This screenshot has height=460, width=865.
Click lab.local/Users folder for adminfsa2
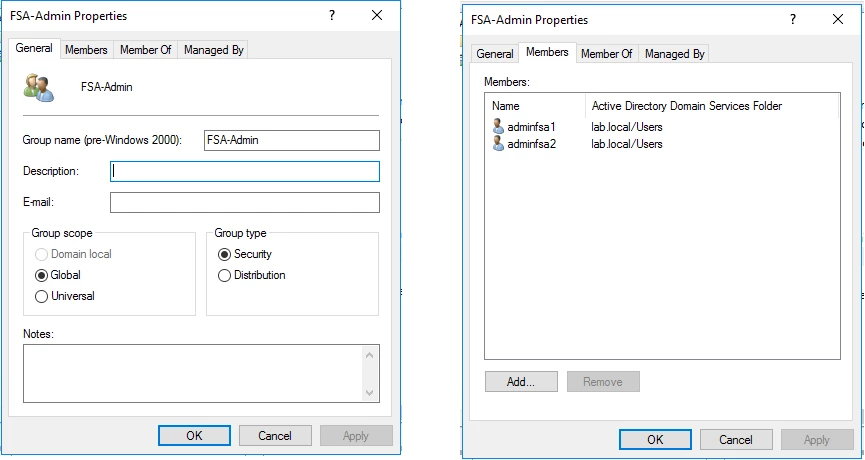627,145
